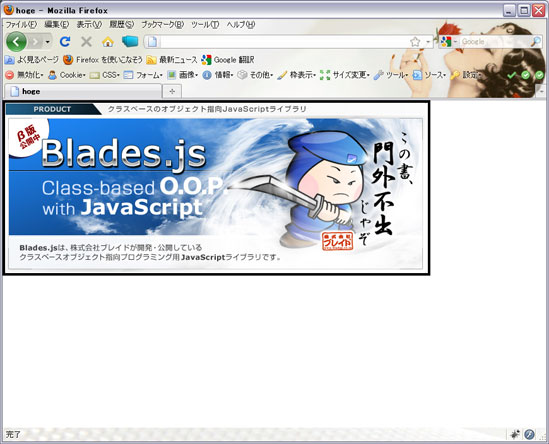This screenshot has height=444, width=549.
Task: Expand the 設定 key toolbar menu
Action: pos(466,75)
